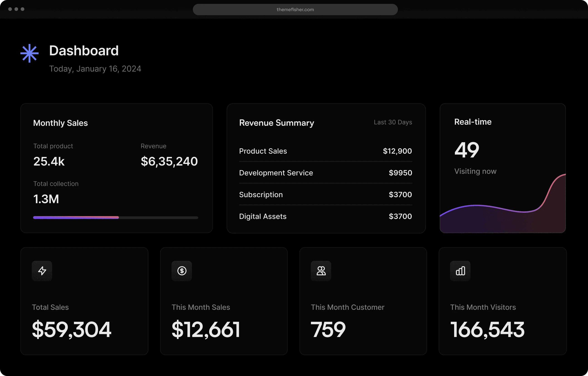
Task: Click the Monthly Sales progress bar
Action: click(x=116, y=217)
